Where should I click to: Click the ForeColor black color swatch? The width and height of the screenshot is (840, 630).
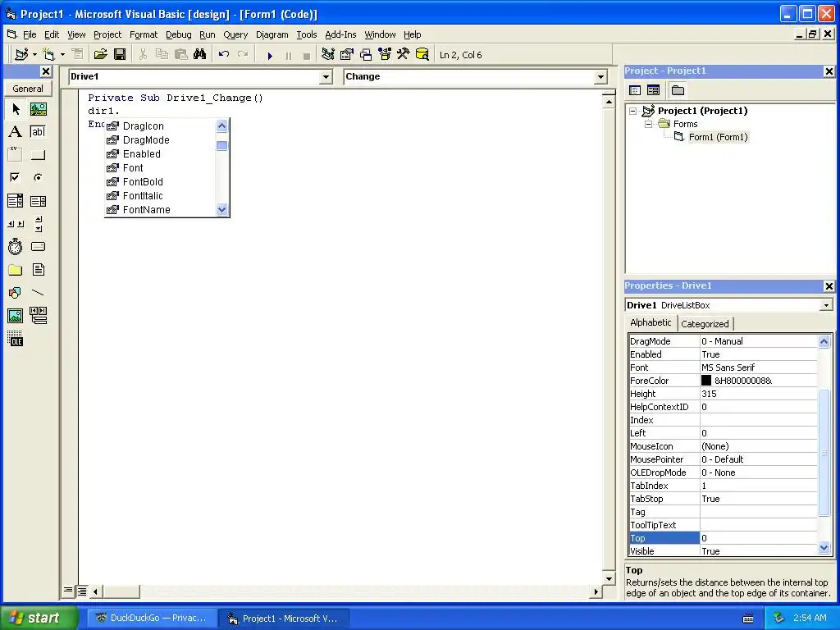pyautogui.click(x=706, y=381)
